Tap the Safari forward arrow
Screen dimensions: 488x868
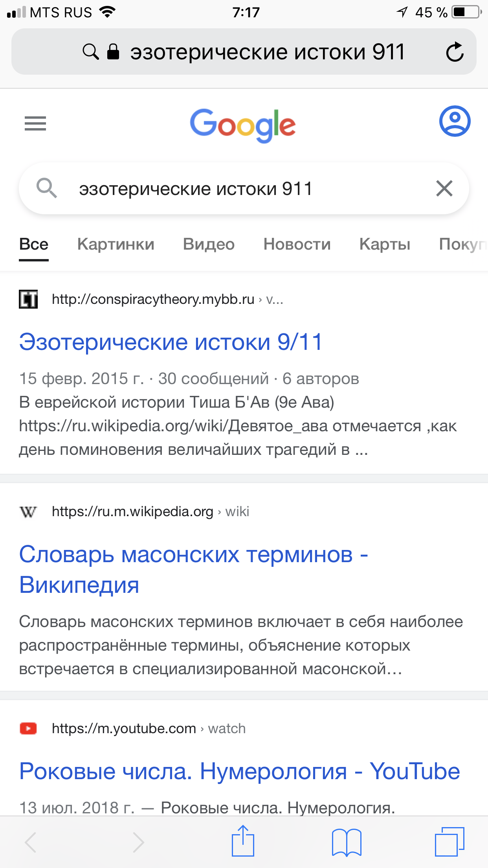coord(138,842)
